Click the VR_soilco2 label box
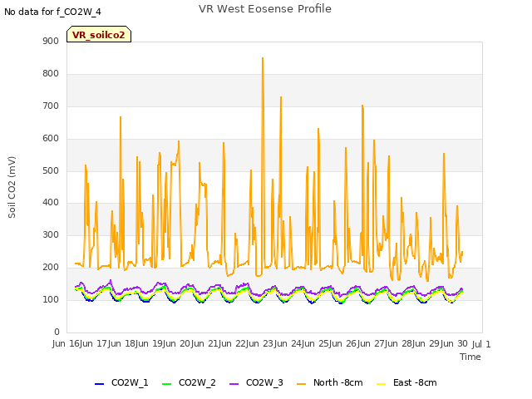The width and height of the screenshot is (532, 399). point(99,34)
